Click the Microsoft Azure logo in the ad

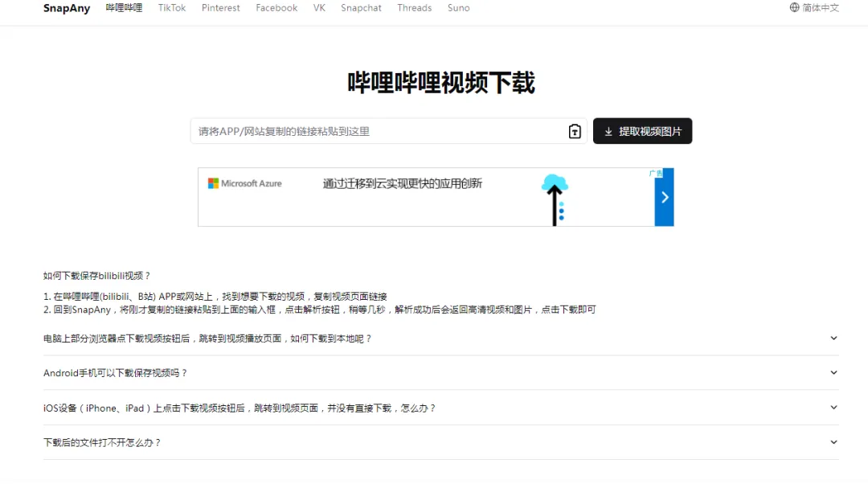[x=244, y=183]
